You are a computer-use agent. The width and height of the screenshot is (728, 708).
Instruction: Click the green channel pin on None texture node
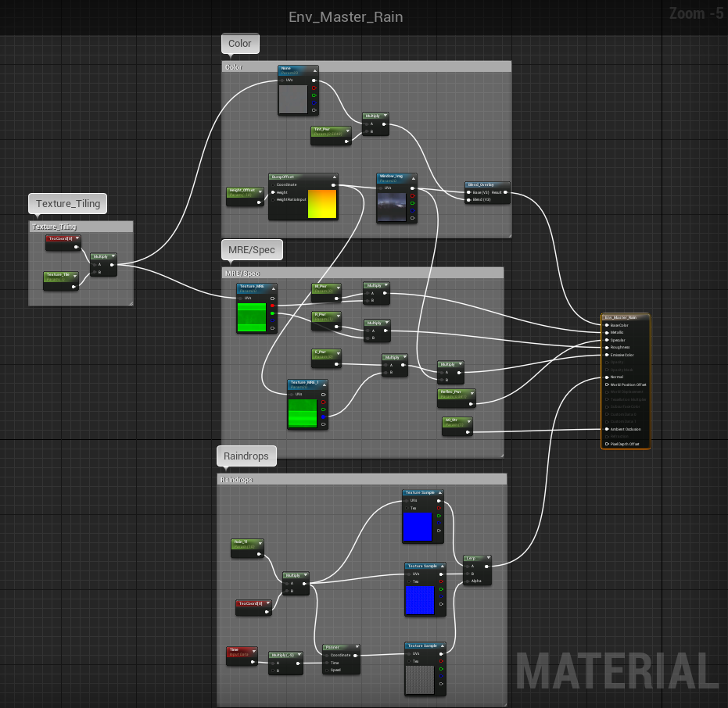pyautogui.click(x=314, y=95)
